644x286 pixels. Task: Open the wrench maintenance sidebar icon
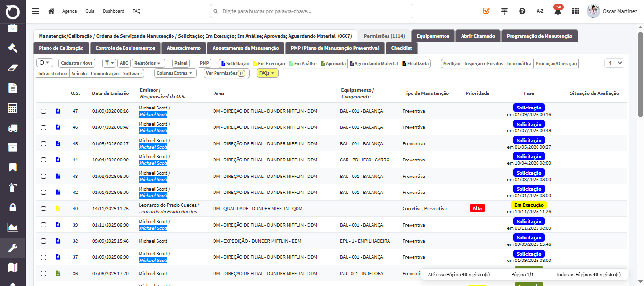click(13, 248)
